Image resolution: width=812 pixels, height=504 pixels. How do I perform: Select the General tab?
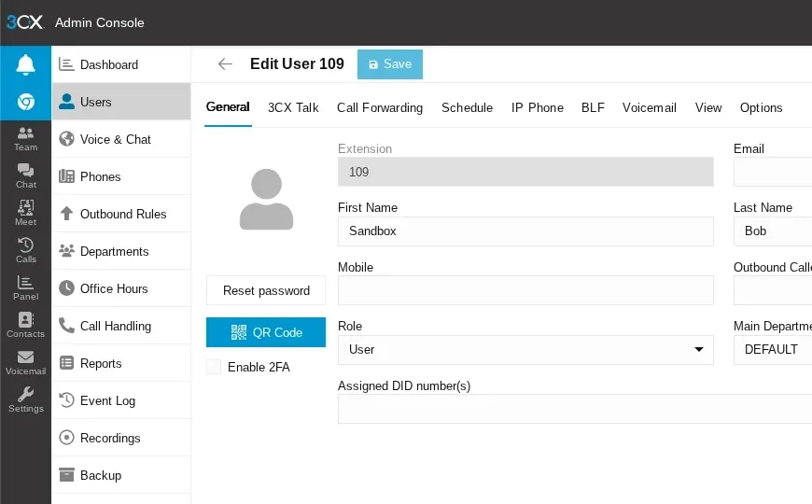tap(228, 107)
